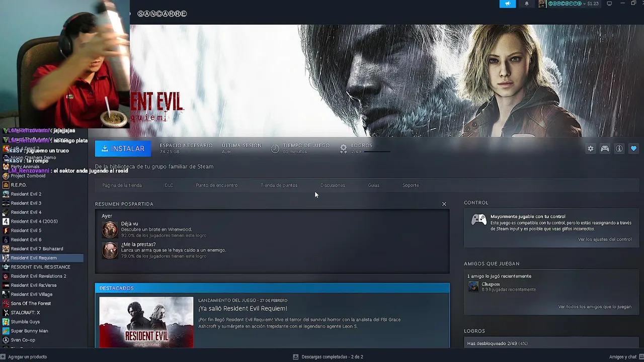Open the Discusiones tab
Image resolution: width=644 pixels, height=362 pixels.
tap(333, 185)
